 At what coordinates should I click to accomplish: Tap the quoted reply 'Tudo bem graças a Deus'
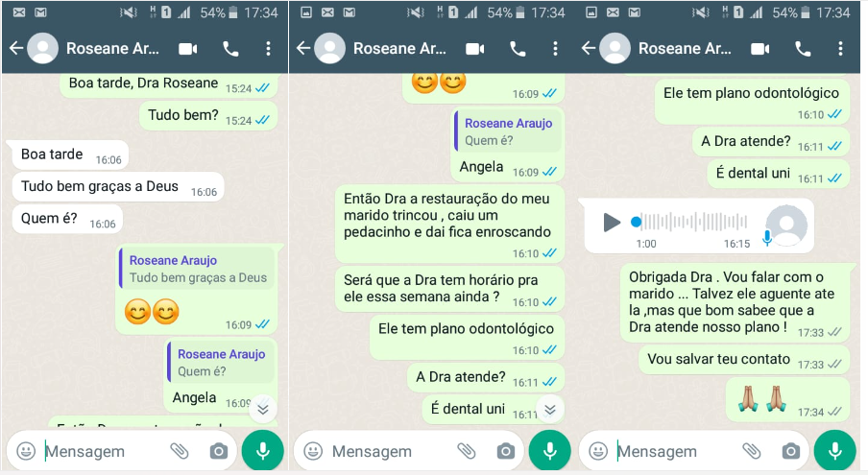click(x=198, y=269)
